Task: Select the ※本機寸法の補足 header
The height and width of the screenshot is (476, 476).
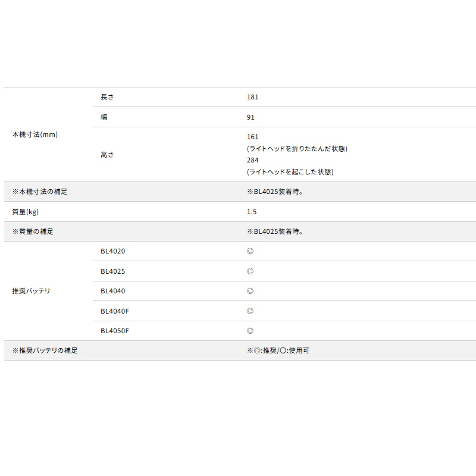Action: tap(40, 192)
